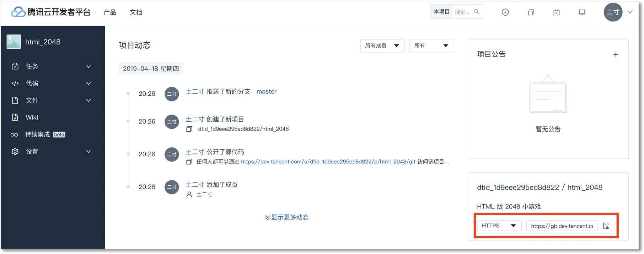Expand the user menu arrow beside avatar
Screen dimensions: 644x254
[x=630, y=12]
